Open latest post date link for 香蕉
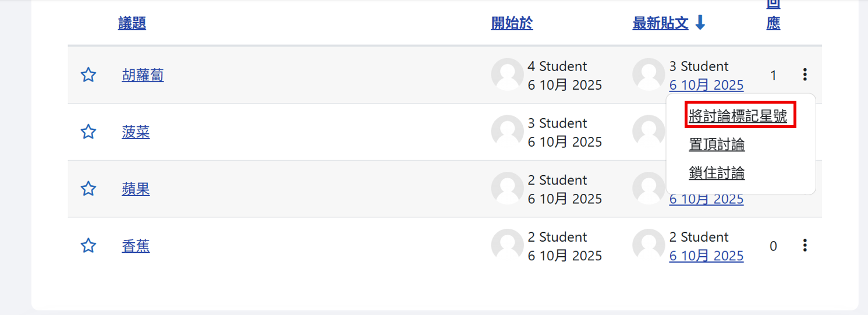The image size is (868, 315). tap(706, 256)
